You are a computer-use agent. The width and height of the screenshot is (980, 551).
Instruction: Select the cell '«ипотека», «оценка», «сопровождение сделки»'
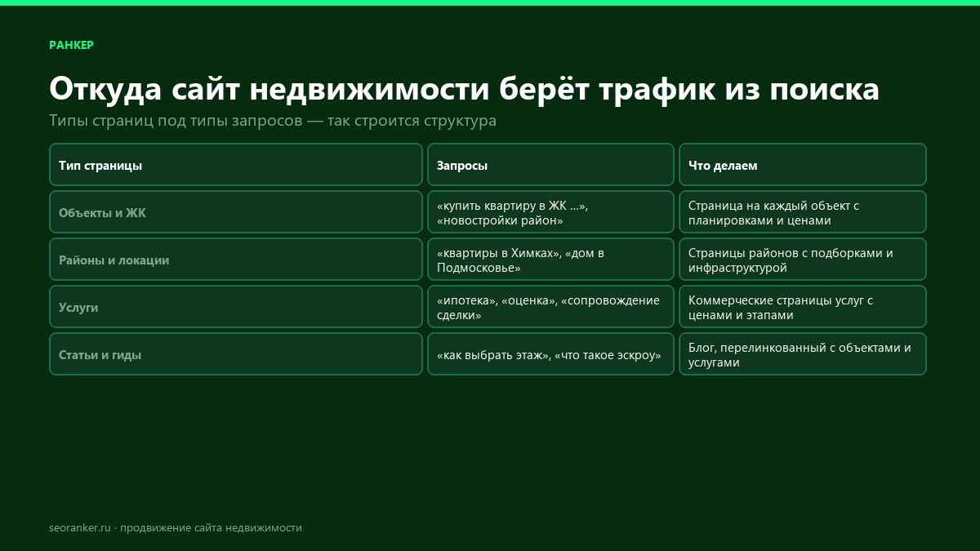click(x=550, y=307)
